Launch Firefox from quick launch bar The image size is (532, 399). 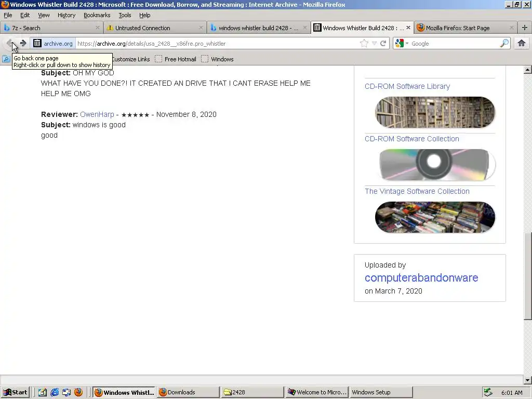coord(78,392)
